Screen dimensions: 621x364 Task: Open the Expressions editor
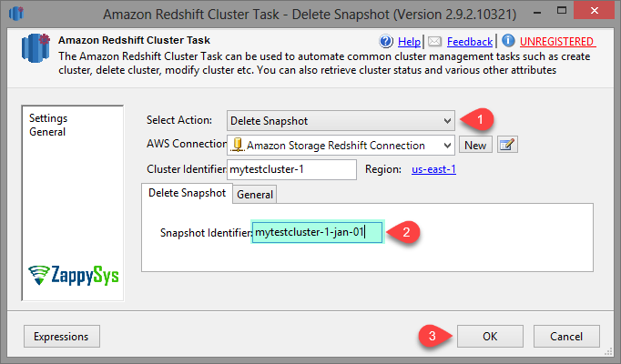pyautogui.click(x=62, y=337)
